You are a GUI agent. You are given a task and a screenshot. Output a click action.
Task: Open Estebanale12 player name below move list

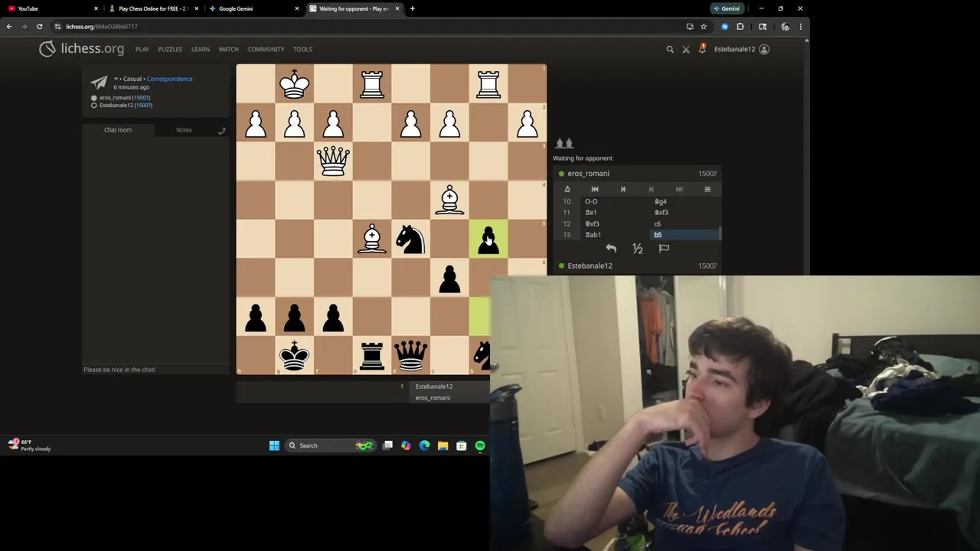[x=590, y=266]
